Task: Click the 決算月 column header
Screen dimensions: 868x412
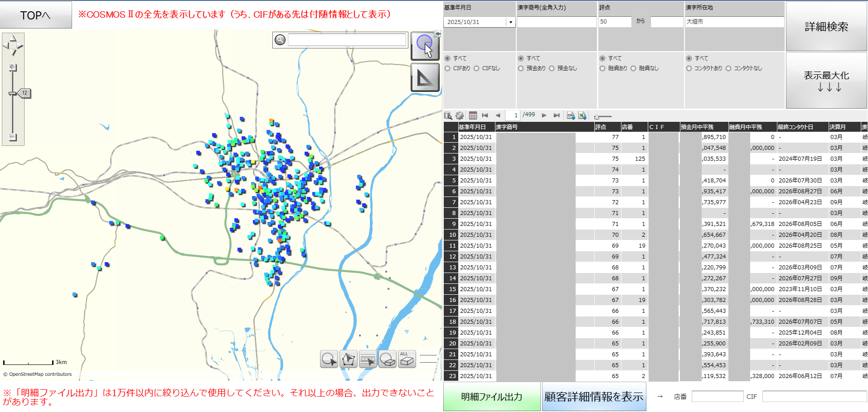Action: pos(844,127)
